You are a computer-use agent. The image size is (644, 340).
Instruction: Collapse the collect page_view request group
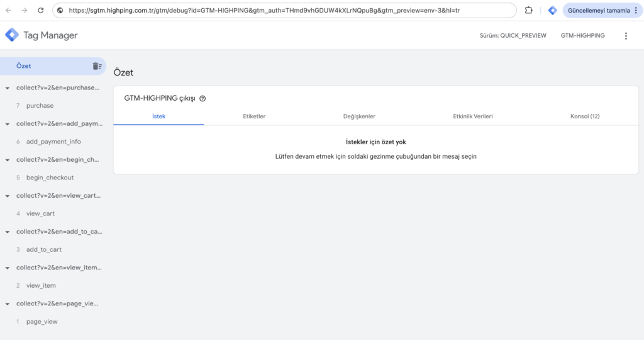click(x=7, y=303)
